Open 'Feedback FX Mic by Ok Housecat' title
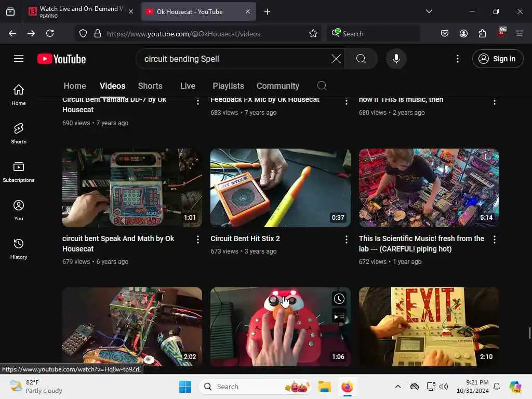 click(264, 100)
